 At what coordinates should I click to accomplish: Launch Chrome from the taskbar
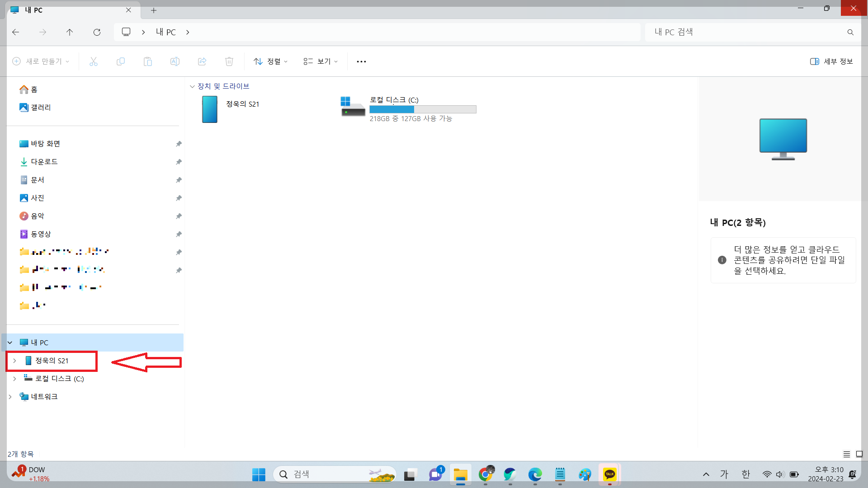click(486, 474)
